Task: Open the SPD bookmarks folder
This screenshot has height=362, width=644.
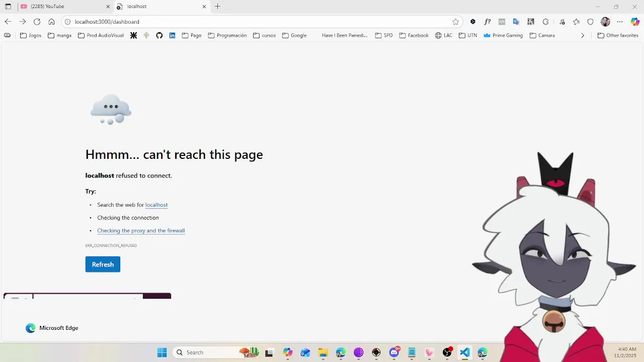Action: [x=384, y=35]
